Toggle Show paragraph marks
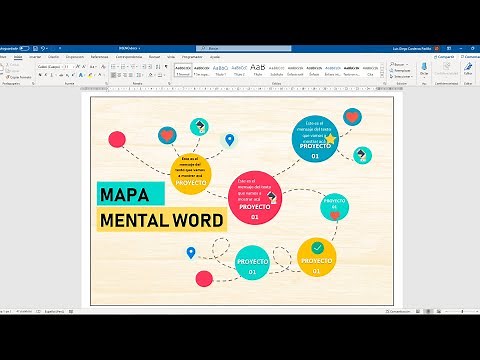Screen dimensions: 480x360 click(166, 67)
